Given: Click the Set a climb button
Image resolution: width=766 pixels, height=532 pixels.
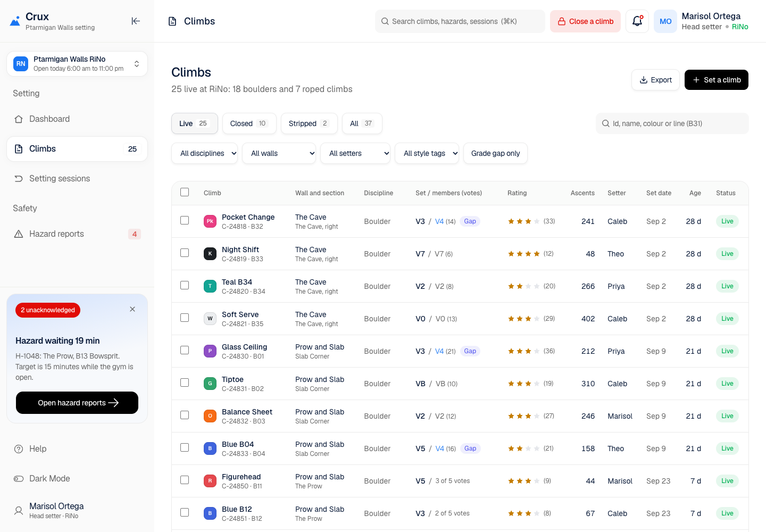Looking at the screenshot, I should pyautogui.click(x=717, y=80).
